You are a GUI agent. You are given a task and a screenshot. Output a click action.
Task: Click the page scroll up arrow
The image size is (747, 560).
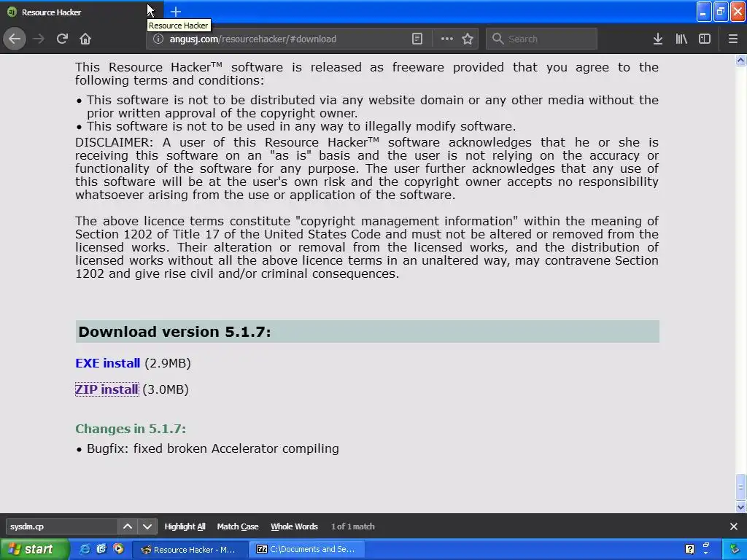pos(741,60)
